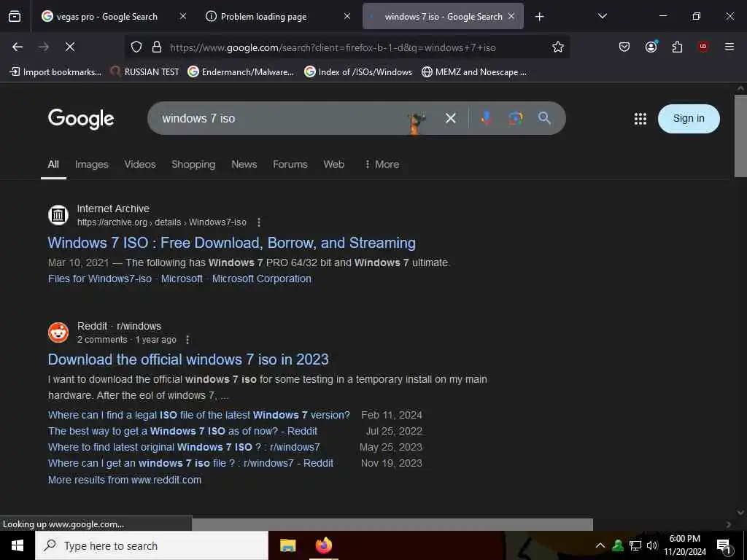Open extensions puzzle icon
Image resolution: width=747 pixels, height=560 pixels.
tap(677, 47)
